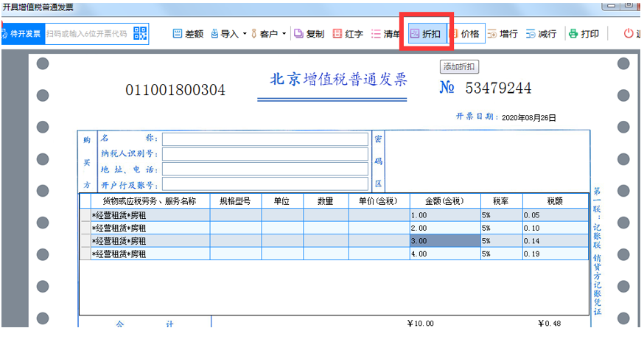The height and width of the screenshot is (342, 644).
Task: Click the ¥0.48 total tax
Action: tap(550, 324)
